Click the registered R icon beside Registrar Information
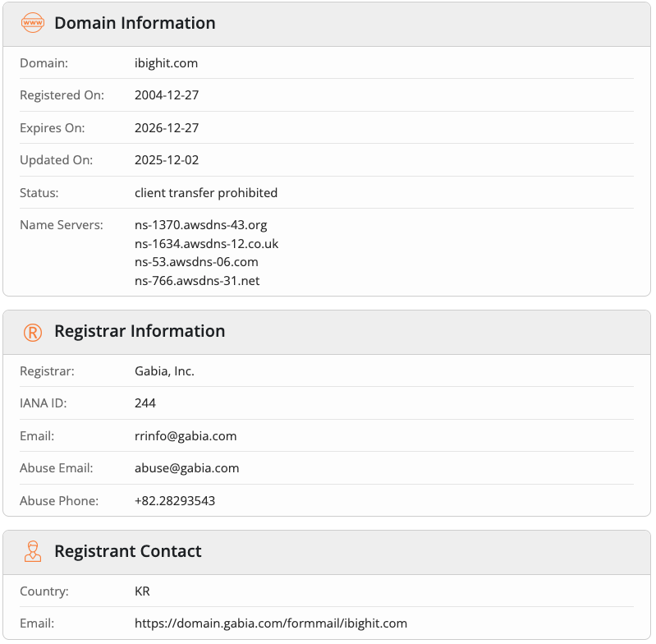 coord(33,333)
